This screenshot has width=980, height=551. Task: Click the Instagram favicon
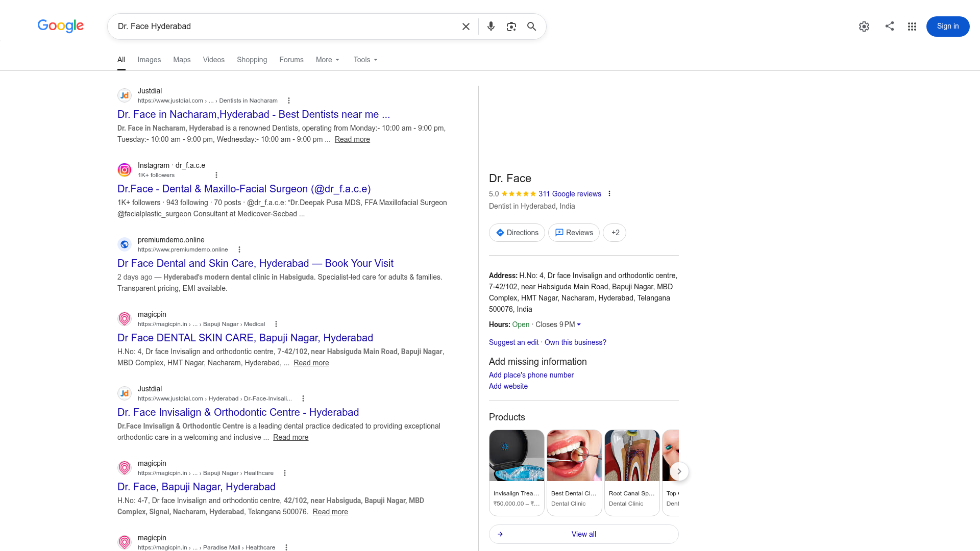click(125, 170)
